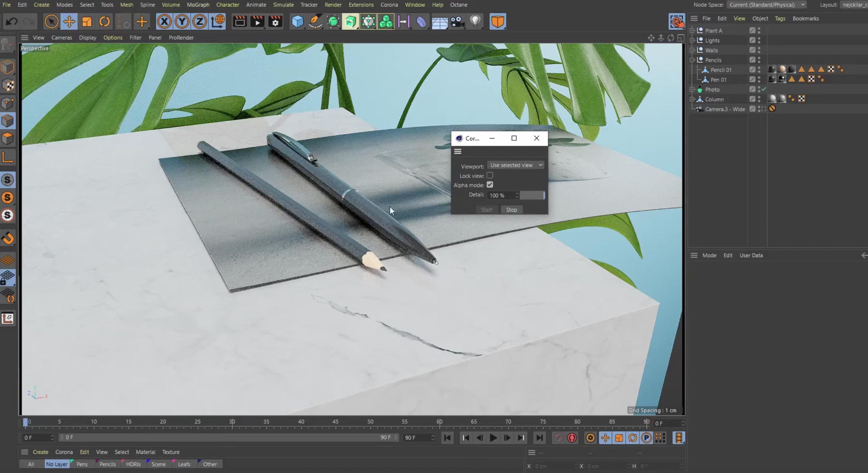This screenshot has height=473, width=868.
Task: Select the Spline tool icon
Action: [x=315, y=21]
